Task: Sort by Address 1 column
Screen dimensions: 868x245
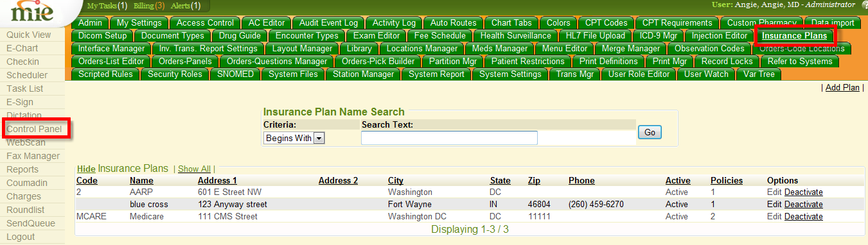Action: tap(217, 181)
